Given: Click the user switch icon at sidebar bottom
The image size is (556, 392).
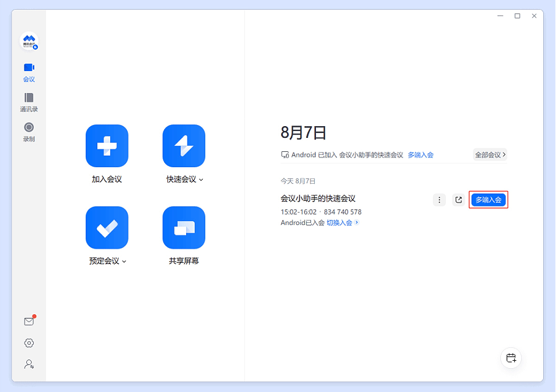Looking at the screenshot, I should coord(29,364).
